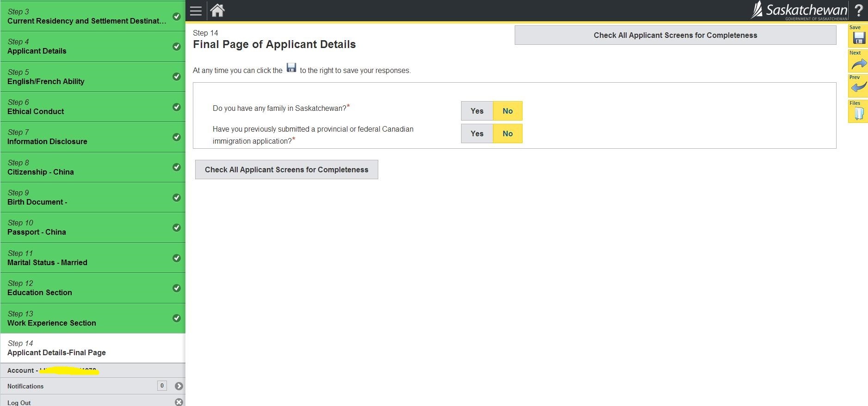
Task: Click the hamburger menu icon
Action: pyautogui.click(x=196, y=11)
